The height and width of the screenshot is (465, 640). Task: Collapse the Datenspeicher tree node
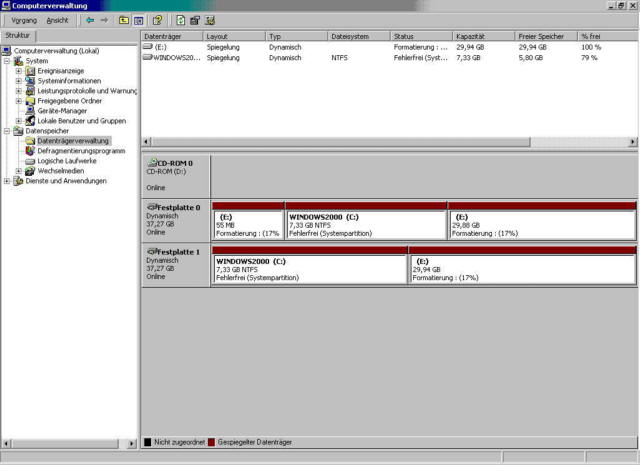pyautogui.click(x=7, y=131)
